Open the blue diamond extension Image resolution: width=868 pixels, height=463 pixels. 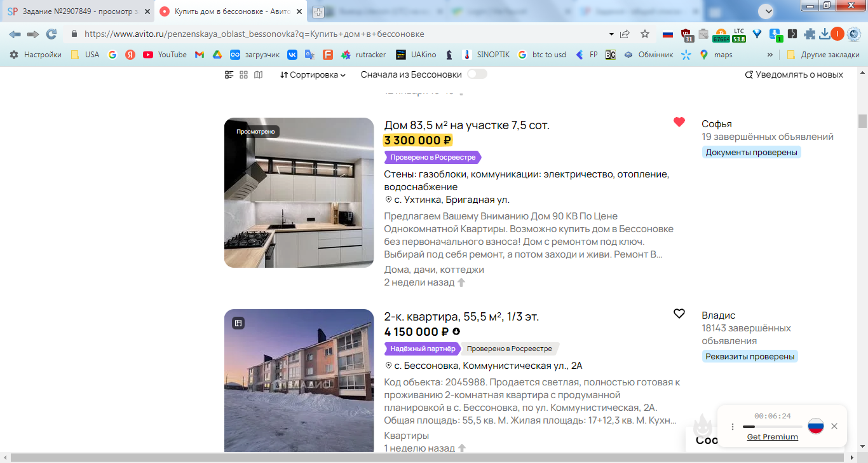click(x=757, y=34)
